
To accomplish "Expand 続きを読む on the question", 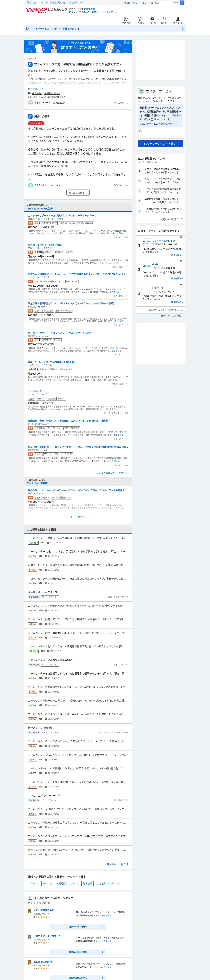I will point(35,89).
